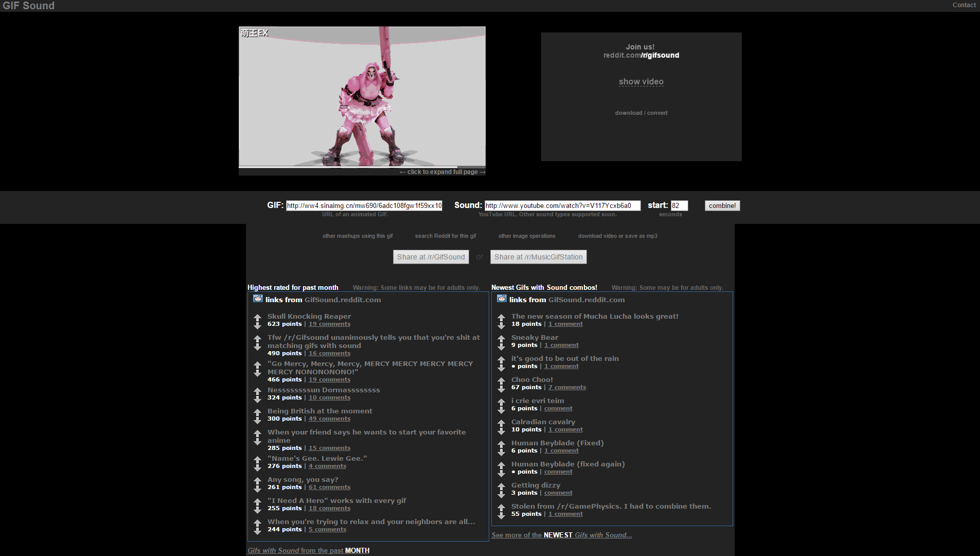Click download / convert

[641, 113]
